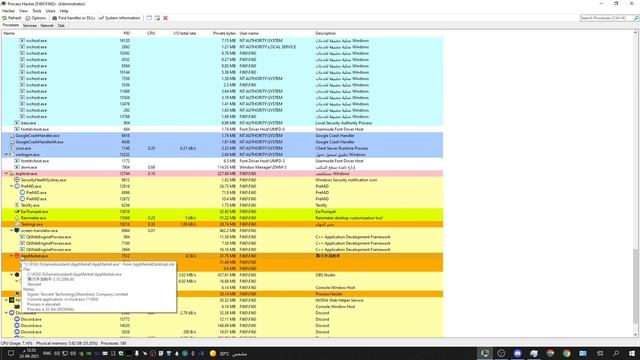Sort by the CPU column header
640x360 pixels.
pos(151,33)
